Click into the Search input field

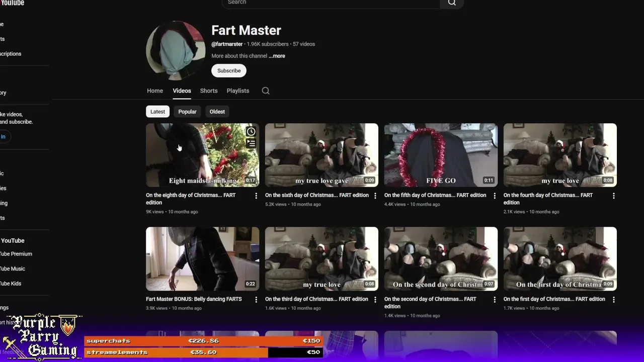pyautogui.click(x=331, y=3)
